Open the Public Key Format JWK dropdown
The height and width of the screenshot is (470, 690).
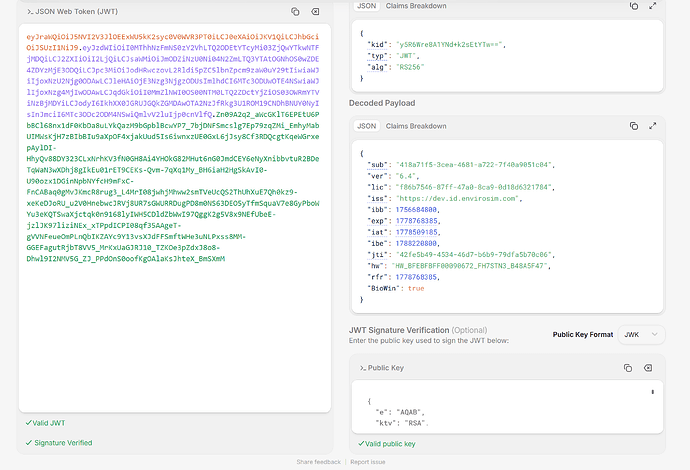(x=641, y=334)
